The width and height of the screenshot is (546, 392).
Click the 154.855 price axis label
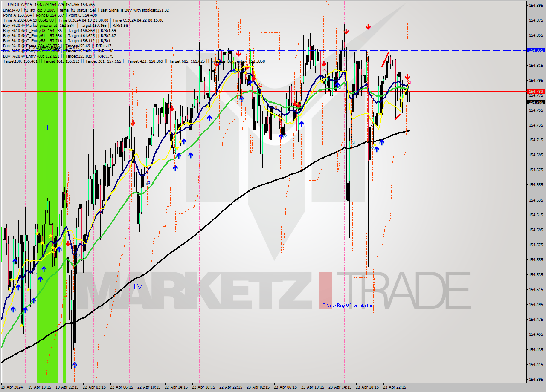[536, 35]
